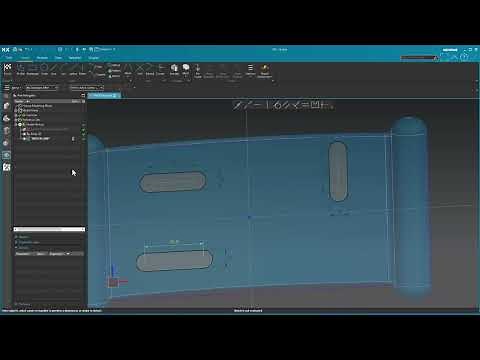Collapse the Model History tree node
The image size is (480, 360).
pos(16,124)
